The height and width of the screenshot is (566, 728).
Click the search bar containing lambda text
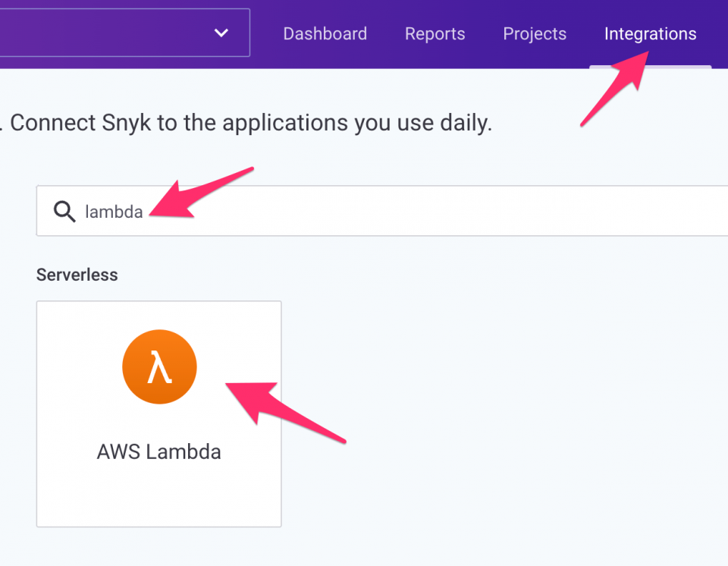pyautogui.click(x=303, y=211)
